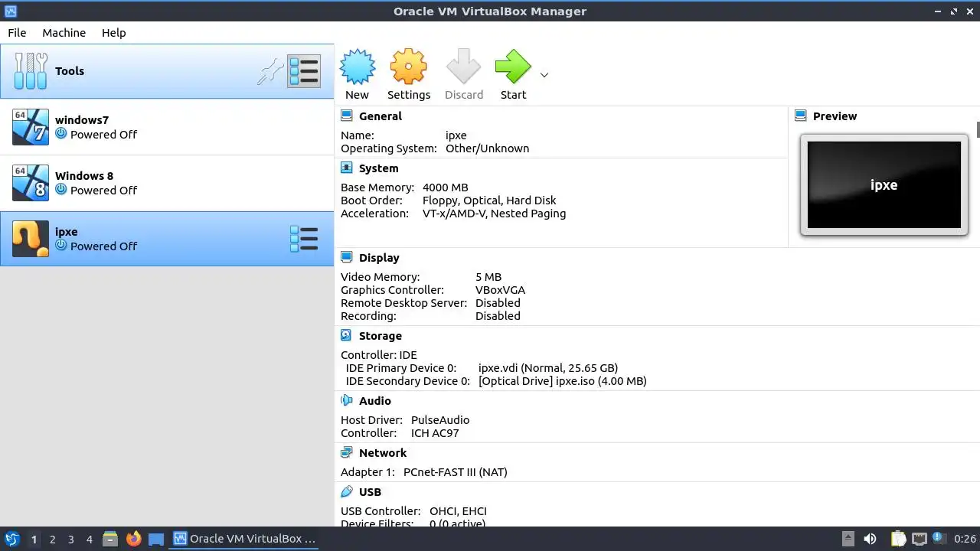The width and height of the screenshot is (980, 551).
Task: Open the Machine menu
Action: (x=64, y=33)
